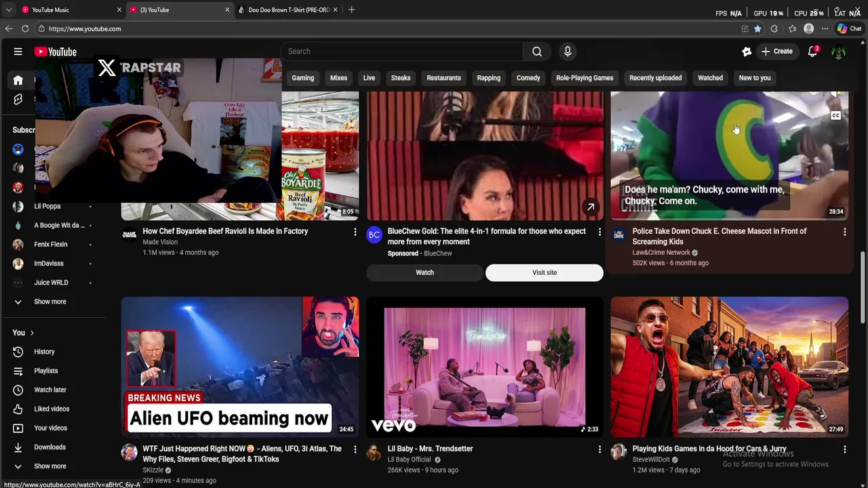This screenshot has width=868, height=488.
Task: Click the Create button
Action: [776, 52]
